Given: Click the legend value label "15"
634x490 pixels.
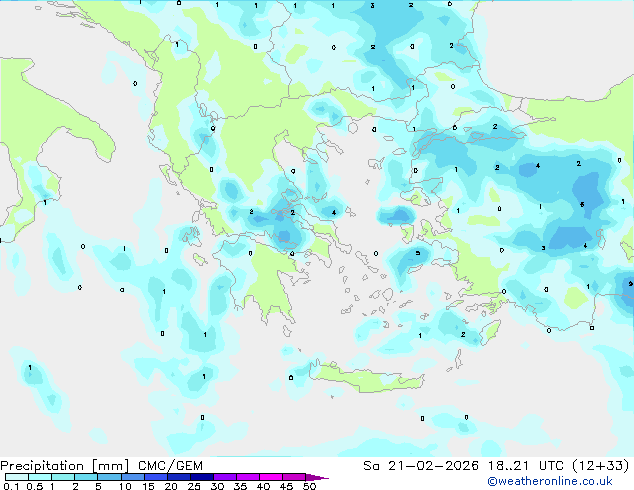Looking at the screenshot, I should point(148,486).
